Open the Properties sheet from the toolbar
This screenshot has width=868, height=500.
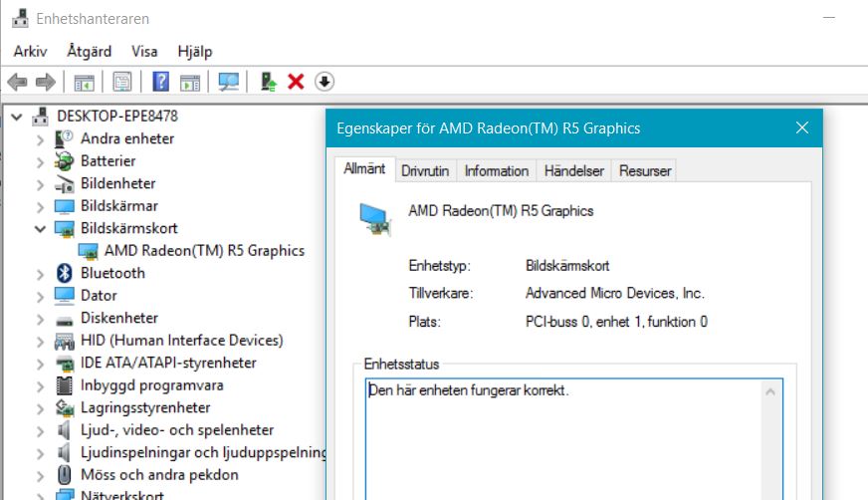click(121, 82)
